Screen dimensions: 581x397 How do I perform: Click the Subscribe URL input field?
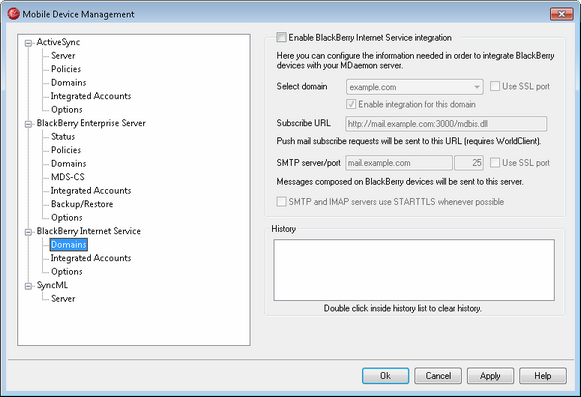[446, 124]
